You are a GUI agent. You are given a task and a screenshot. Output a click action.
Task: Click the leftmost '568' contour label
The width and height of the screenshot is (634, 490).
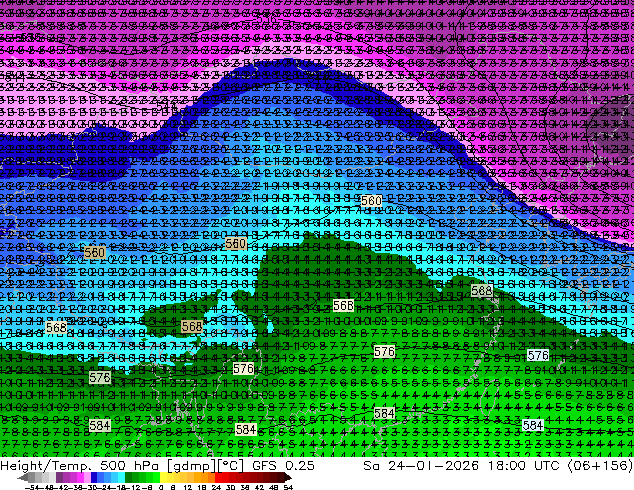[56, 327]
